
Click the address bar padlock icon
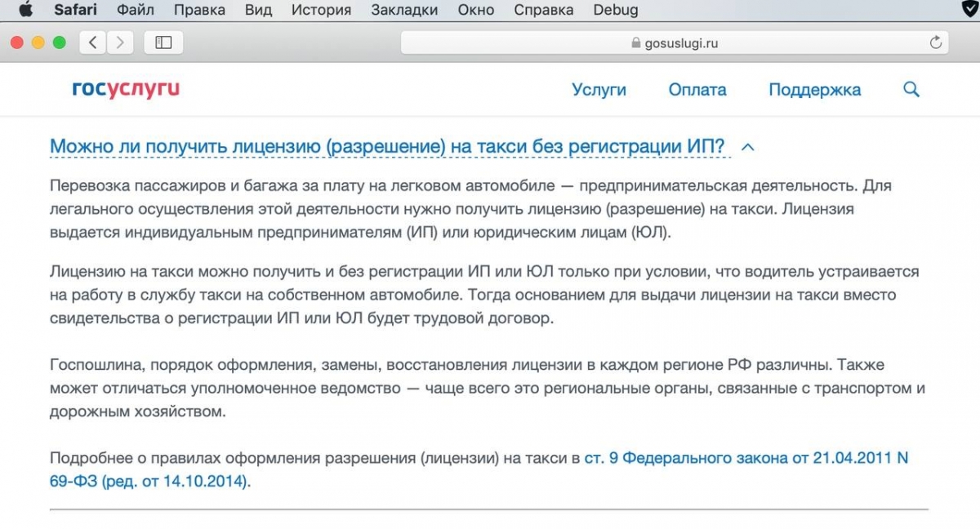click(637, 43)
